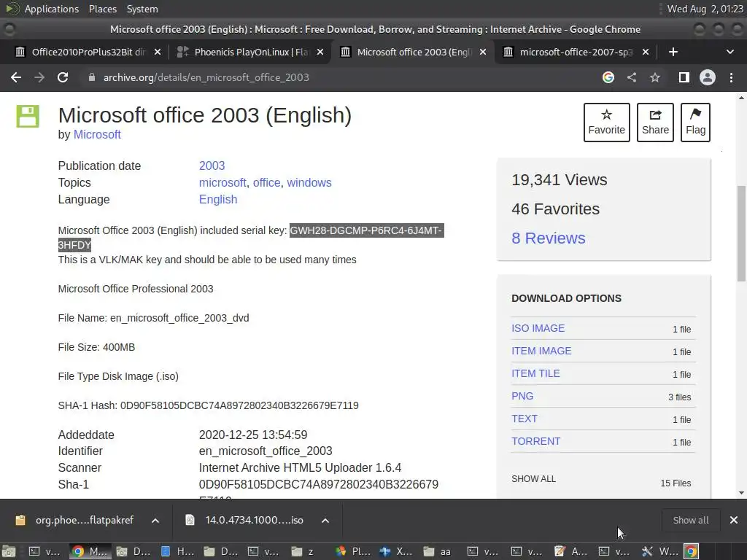This screenshot has width=747, height=560.
Task: Download the TEXT file
Action: (524, 419)
